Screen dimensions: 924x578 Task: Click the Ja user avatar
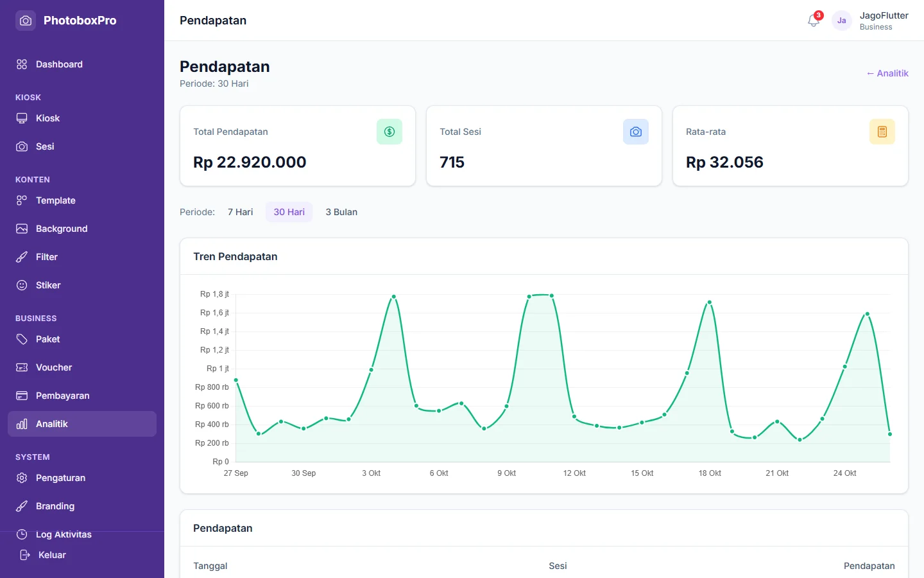(x=842, y=21)
